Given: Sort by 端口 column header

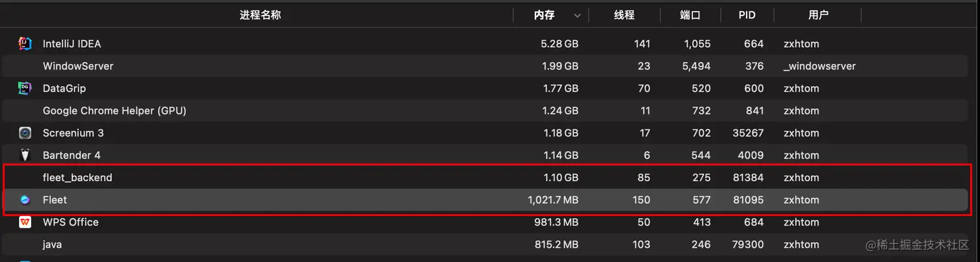Looking at the screenshot, I should (x=690, y=15).
